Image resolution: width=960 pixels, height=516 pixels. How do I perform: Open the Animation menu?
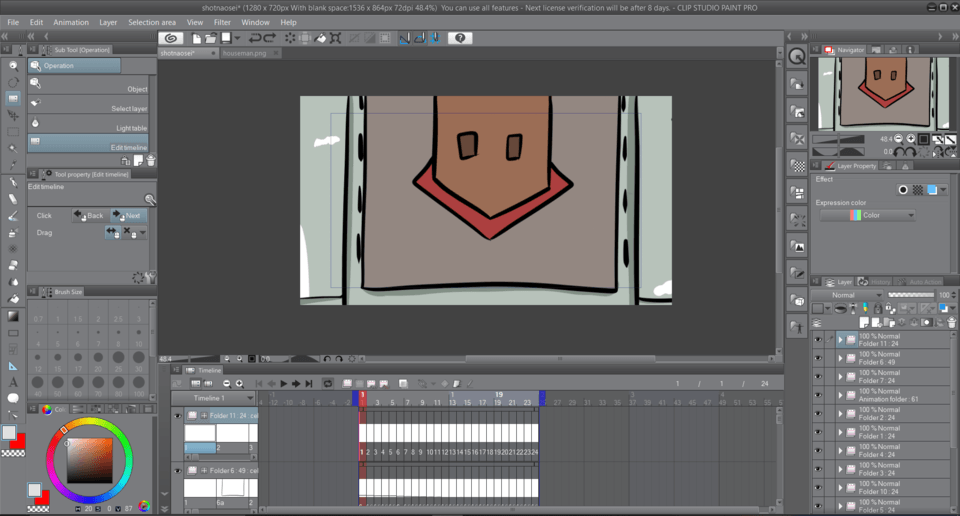click(x=71, y=22)
